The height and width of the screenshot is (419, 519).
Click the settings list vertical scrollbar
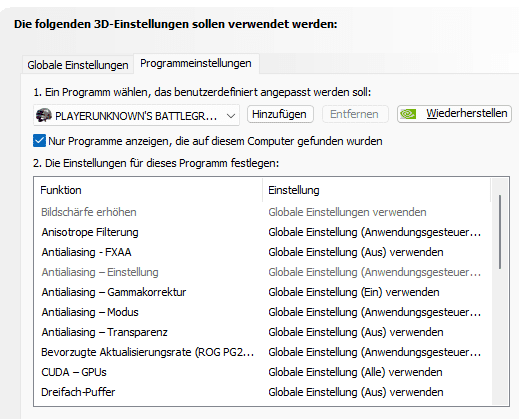[x=500, y=232]
